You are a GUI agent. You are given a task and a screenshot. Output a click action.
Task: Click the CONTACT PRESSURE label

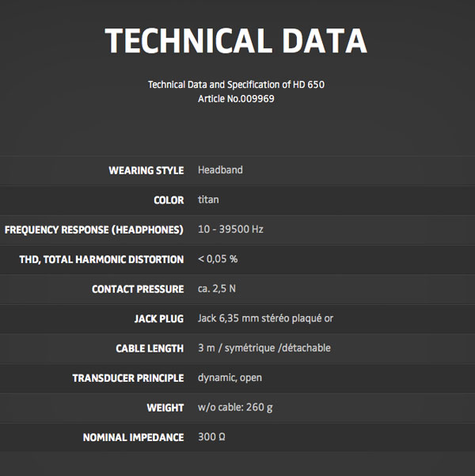(x=138, y=289)
